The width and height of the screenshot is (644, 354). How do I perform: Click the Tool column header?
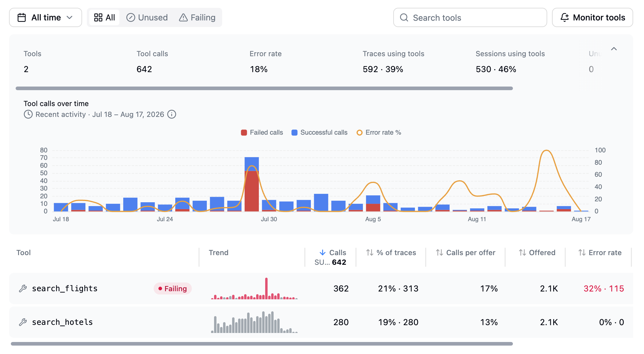pyautogui.click(x=23, y=253)
